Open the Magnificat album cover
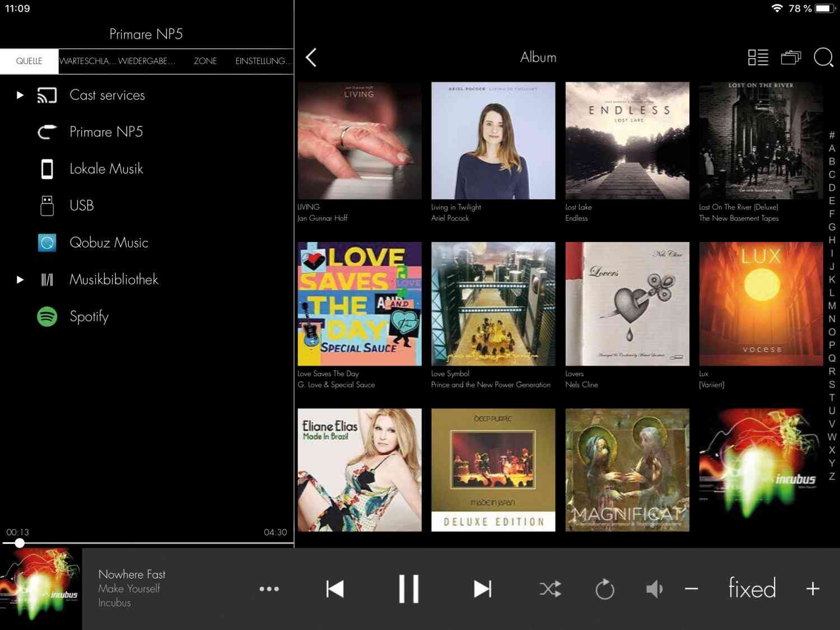The width and height of the screenshot is (840, 630). pyautogui.click(x=627, y=470)
